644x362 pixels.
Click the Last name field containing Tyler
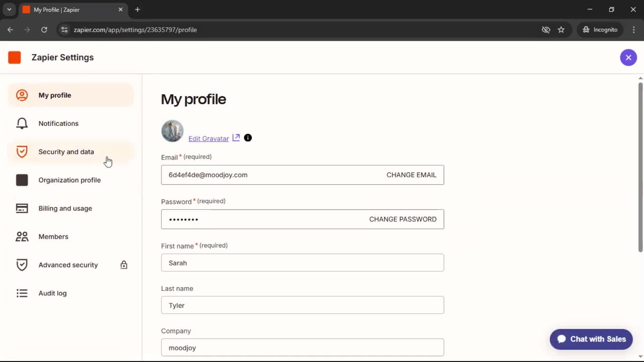(303, 305)
